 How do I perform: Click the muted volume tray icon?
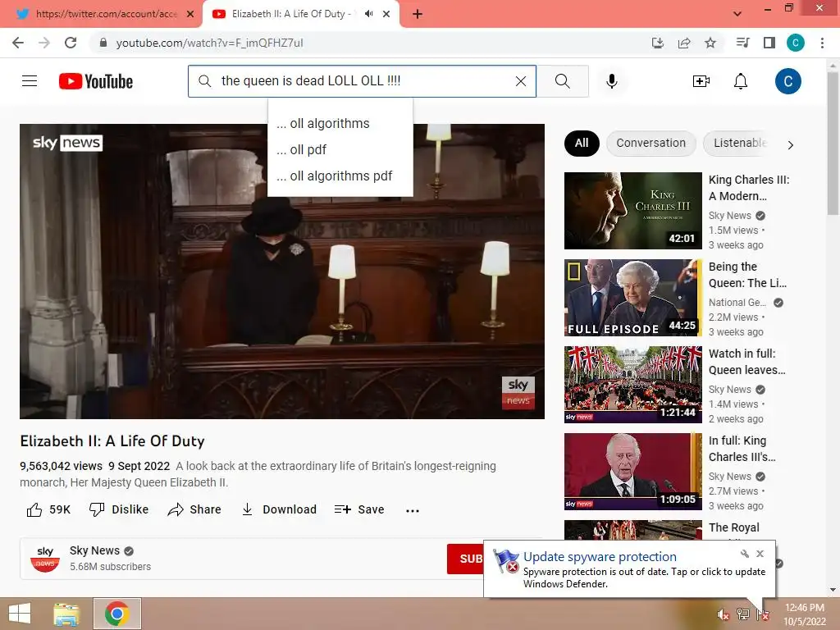(x=724, y=614)
